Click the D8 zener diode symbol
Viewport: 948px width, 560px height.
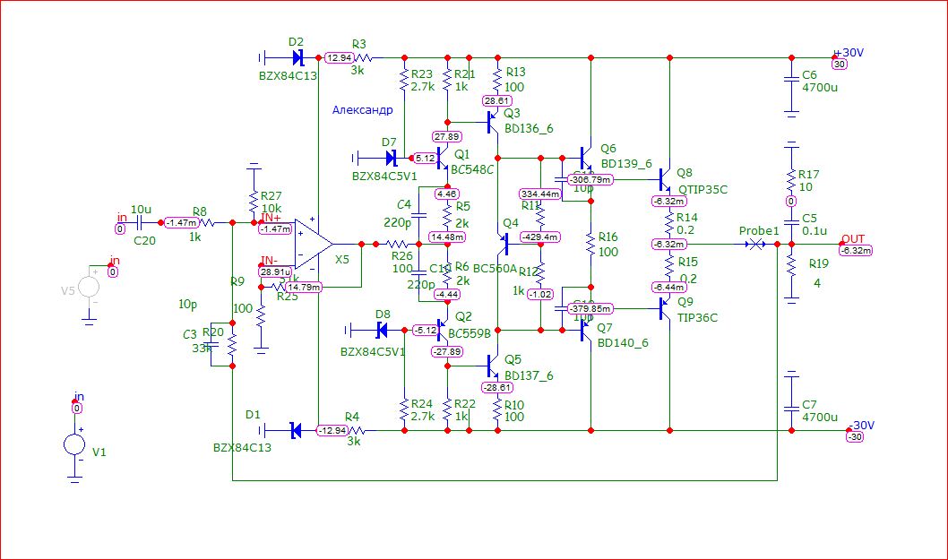tap(382, 331)
